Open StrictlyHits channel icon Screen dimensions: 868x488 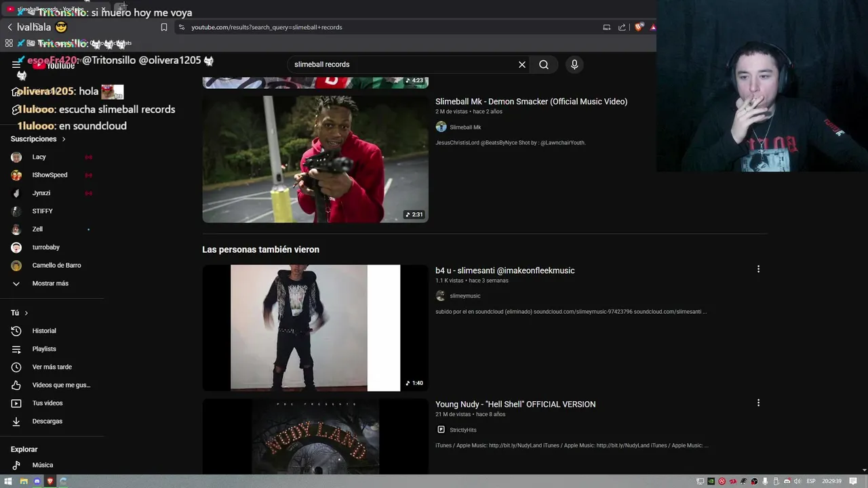(x=441, y=430)
